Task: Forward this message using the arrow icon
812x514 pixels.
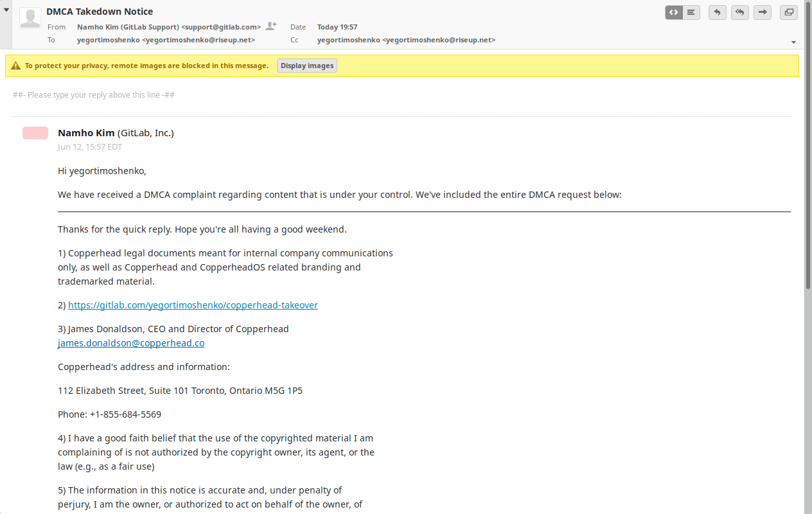Action: click(x=763, y=12)
